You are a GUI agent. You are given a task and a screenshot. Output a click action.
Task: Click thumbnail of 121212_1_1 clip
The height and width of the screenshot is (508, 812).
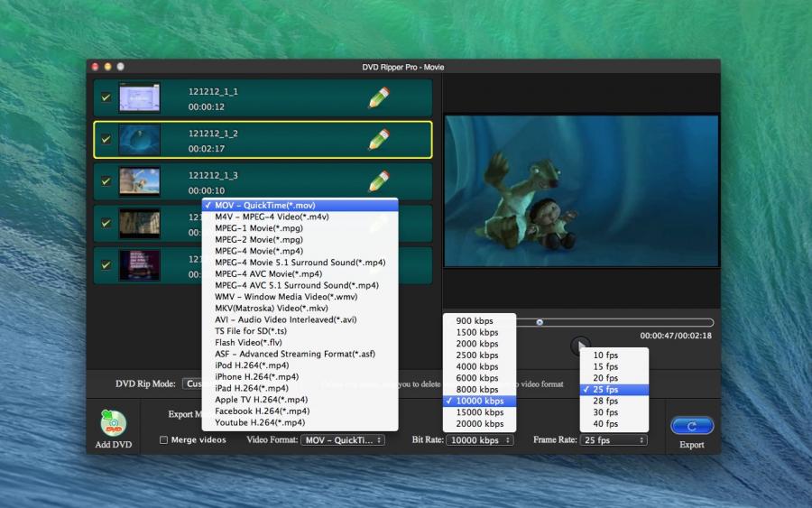click(139, 97)
